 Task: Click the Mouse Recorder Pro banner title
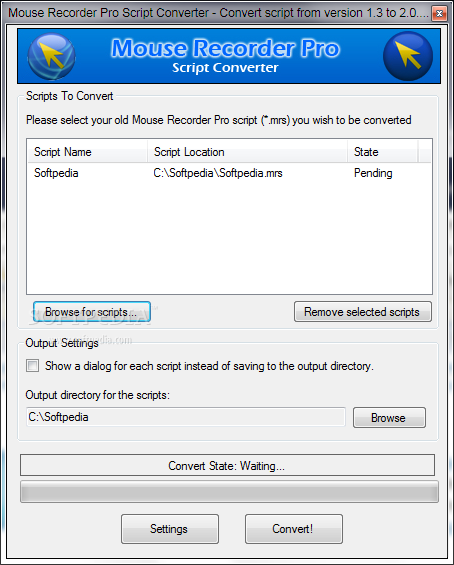(x=225, y=48)
